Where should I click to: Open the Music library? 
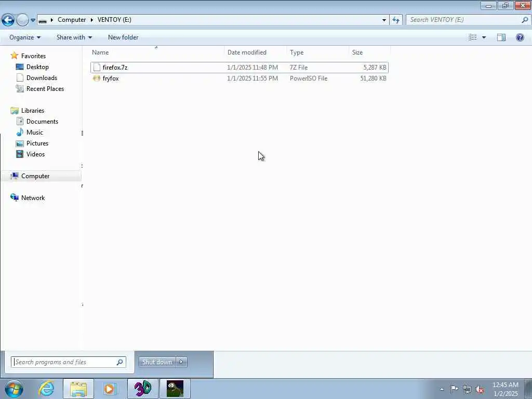35,132
